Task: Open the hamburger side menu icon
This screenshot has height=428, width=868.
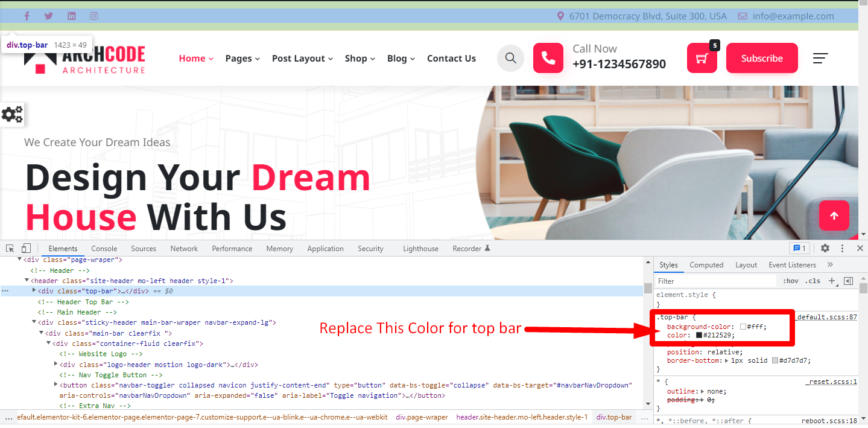Action: tap(820, 58)
